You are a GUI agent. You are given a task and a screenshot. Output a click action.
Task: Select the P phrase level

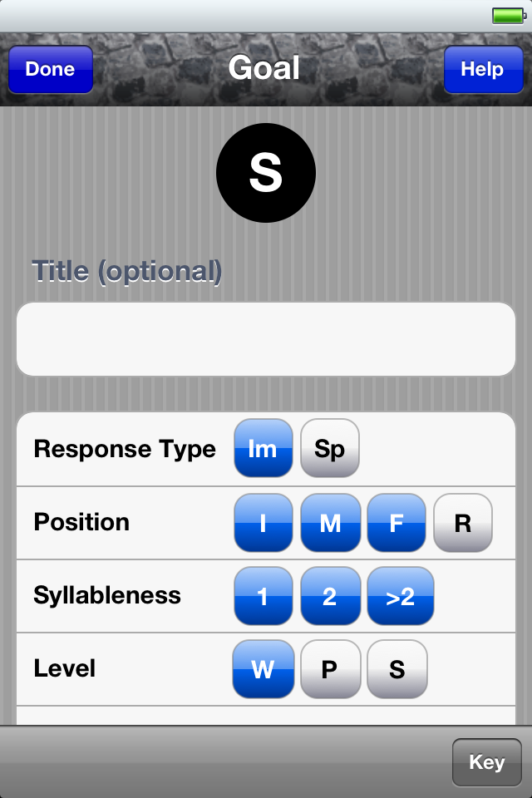tap(330, 669)
